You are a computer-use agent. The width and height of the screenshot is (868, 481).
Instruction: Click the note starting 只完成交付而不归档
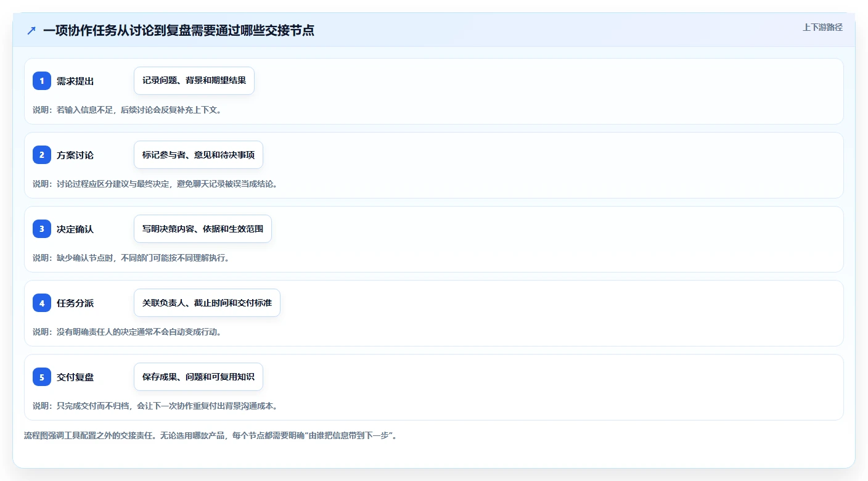point(155,406)
